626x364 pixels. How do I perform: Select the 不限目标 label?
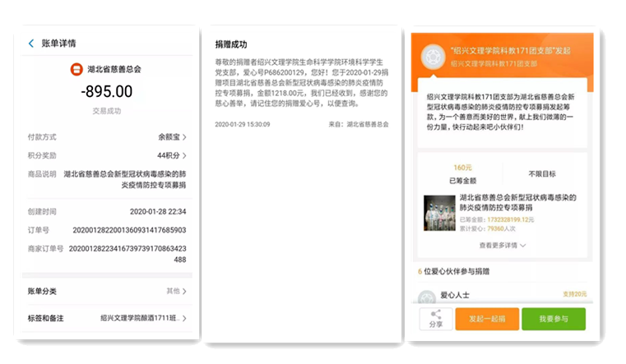point(541,174)
